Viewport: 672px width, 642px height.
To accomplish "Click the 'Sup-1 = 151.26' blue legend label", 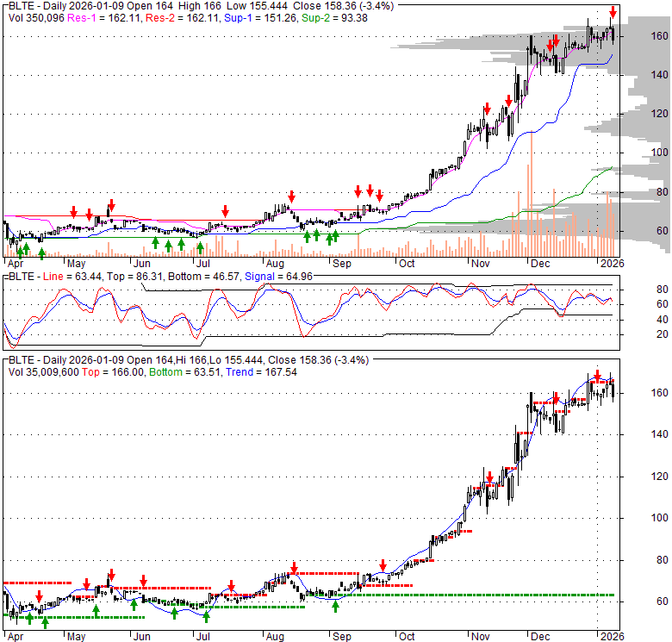I will click(x=260, y=18).
